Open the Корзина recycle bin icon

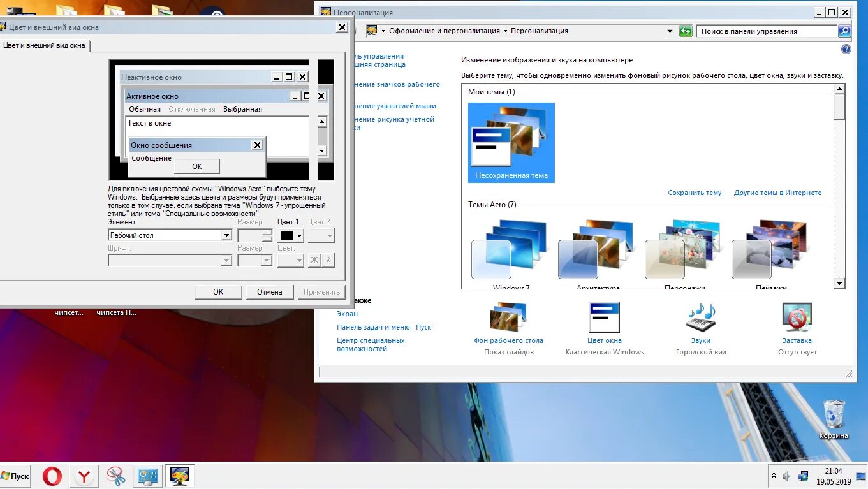point(834,420)
